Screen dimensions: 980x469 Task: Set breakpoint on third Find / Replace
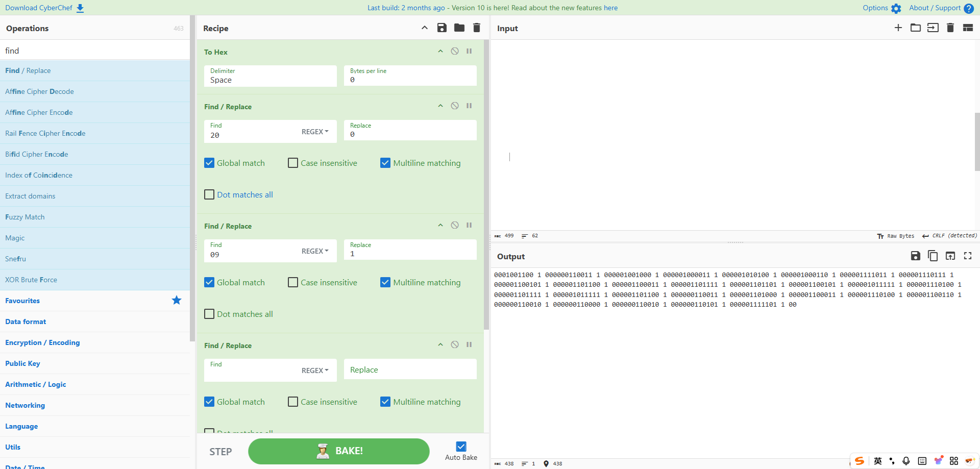point(469,345)
